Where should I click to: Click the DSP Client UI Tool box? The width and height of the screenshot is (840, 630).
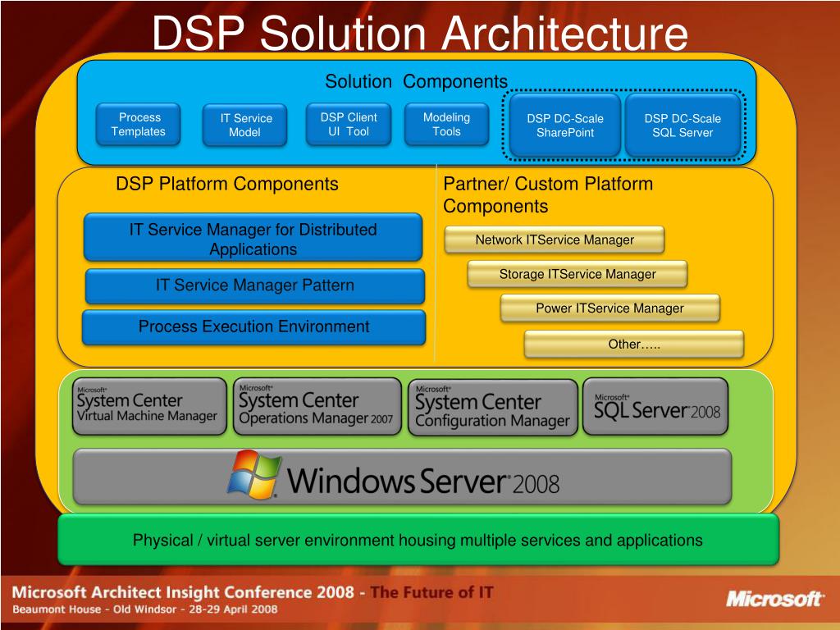[x=348, y=125]
